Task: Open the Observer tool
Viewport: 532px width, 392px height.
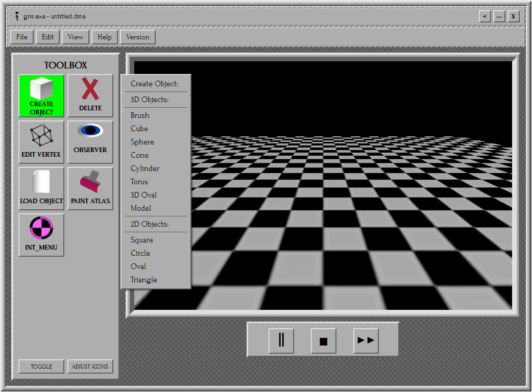Action: (x=90, y=142)
